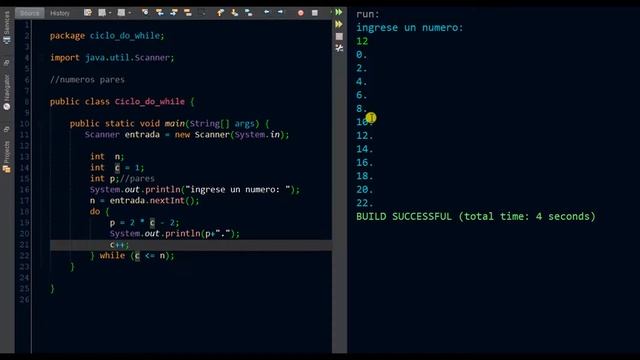
Task: Switch to the History tab
Action: [x=60, y=13]
